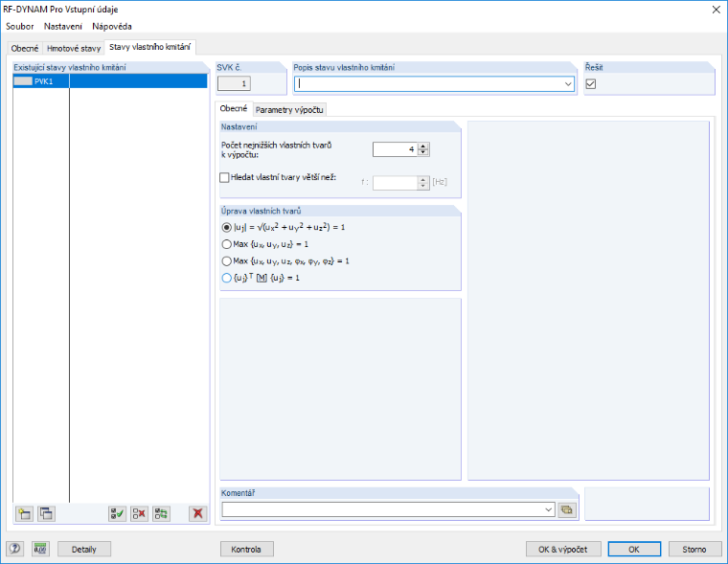The height and width of the screenshot is (564, 728).
Task: Open the units and decimal places icon
Action: tap(40, 549)
